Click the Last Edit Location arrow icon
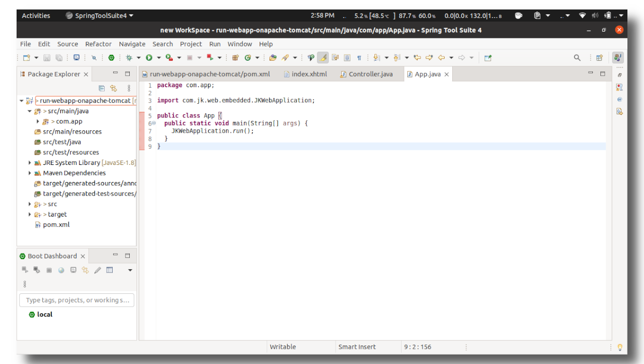Screen dimensions: 644x364 [x=417, y=58]
